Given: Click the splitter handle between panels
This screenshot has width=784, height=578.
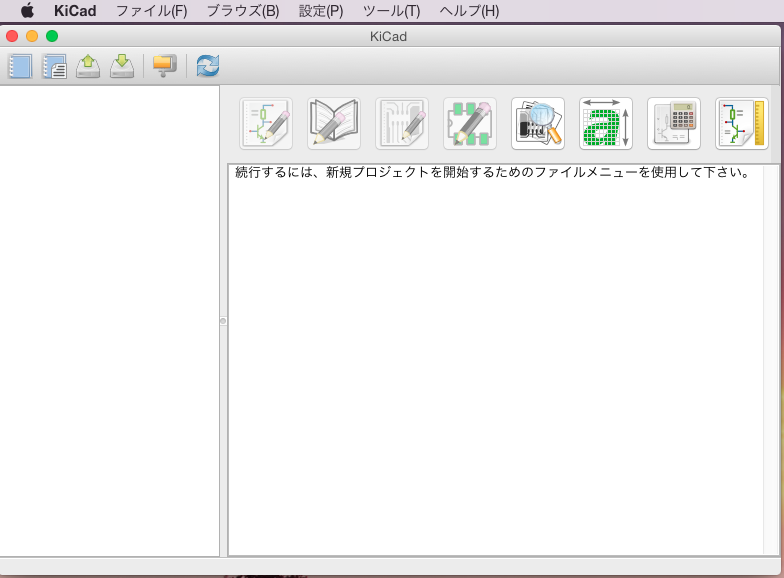Looking at the screenshot, I should pos(223,321).
